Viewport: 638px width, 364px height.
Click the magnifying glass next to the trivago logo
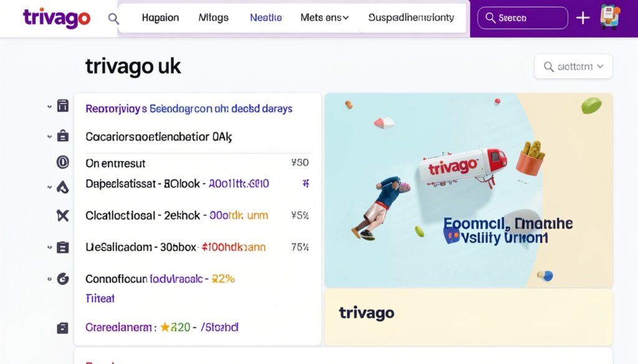[113, 19]
